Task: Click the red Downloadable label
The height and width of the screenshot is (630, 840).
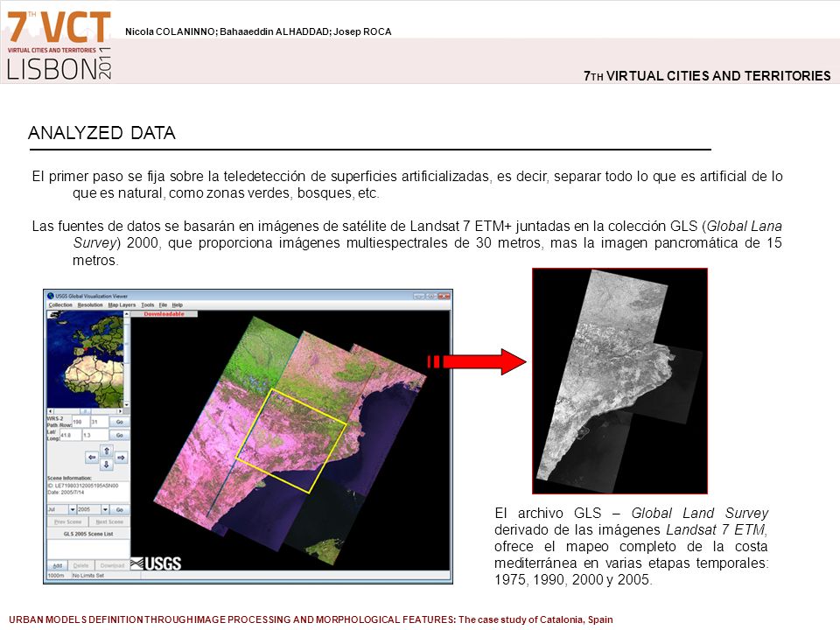Action: [164, 314]
